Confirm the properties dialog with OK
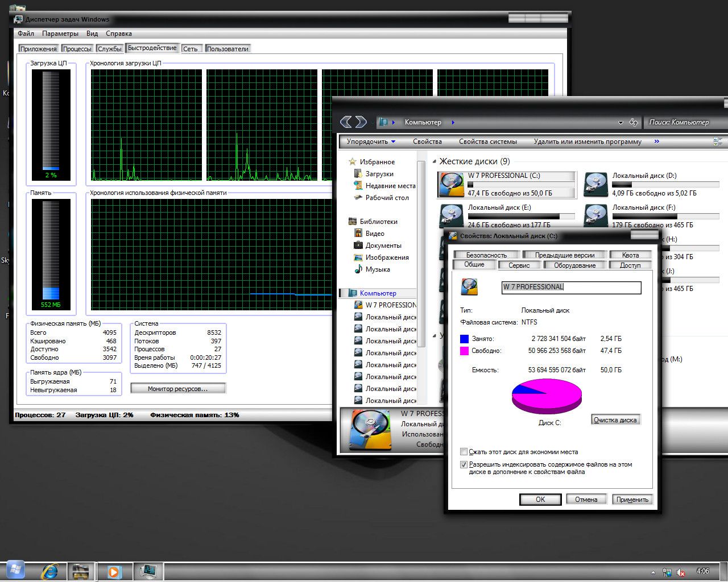728x582 pixels. pyautogui.click(x=540, y=500)
